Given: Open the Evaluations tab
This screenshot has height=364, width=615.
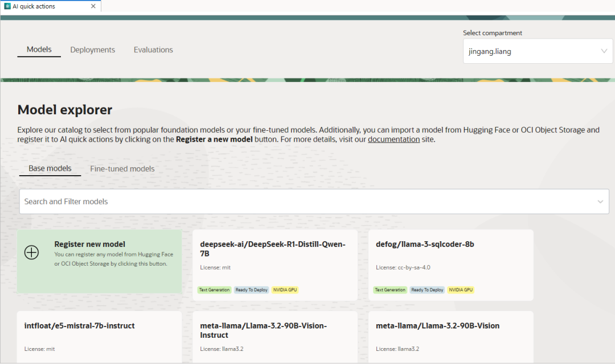Looking at the screenshot, I should point(153,49).
